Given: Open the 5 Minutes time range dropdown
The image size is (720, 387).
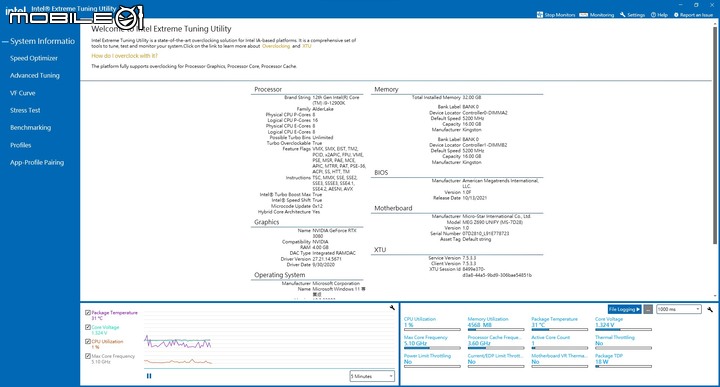Looking at the screenshot, I should click(372, 376).
